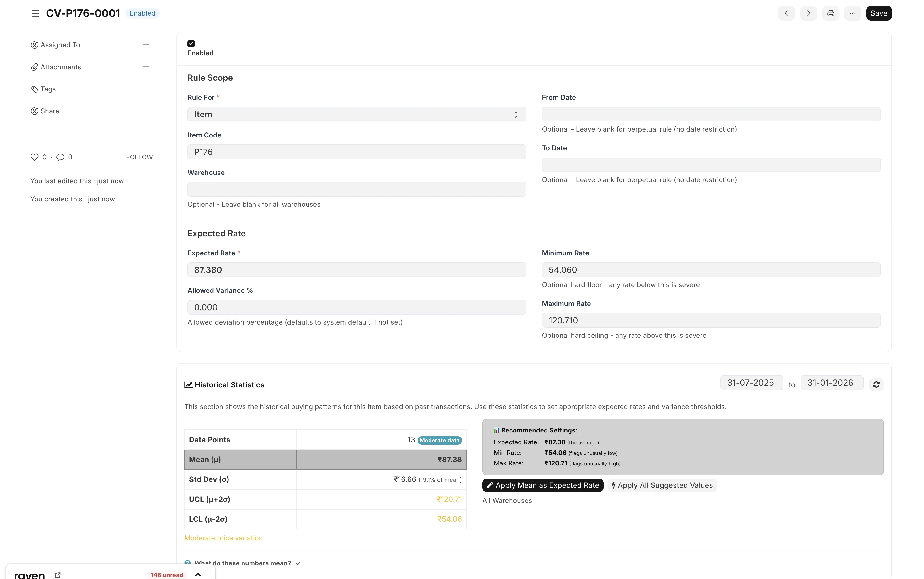Click Apply Mean as Expected Rate
Image resolution: width=924 pixels, height=579 pixels.
point(542,486)
